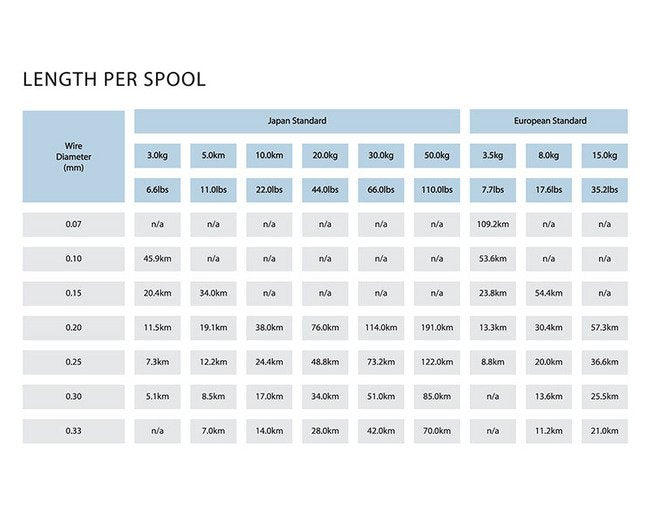Click the 6.6lbs header cell
This screenshot has width=650, height=518.
158,189
